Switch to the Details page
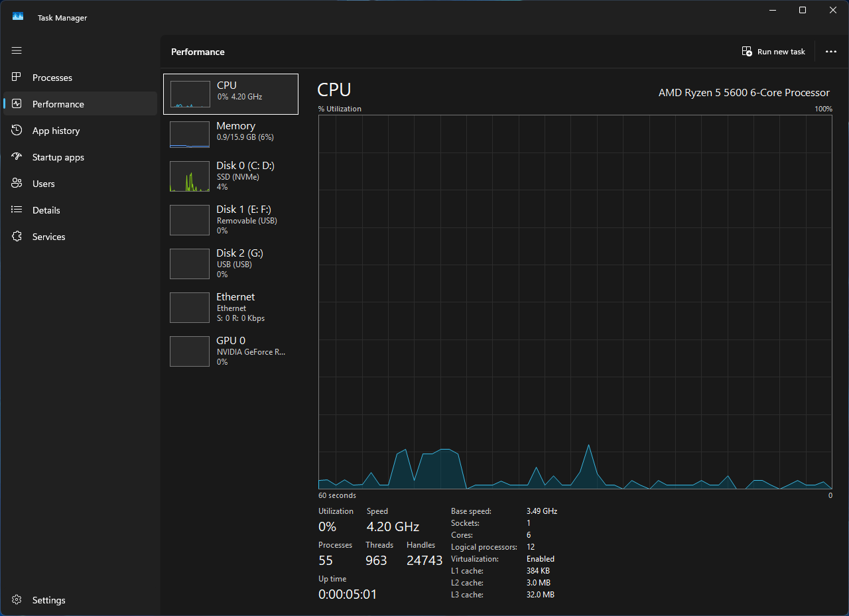The image size is (849, 616). point(45,210)
